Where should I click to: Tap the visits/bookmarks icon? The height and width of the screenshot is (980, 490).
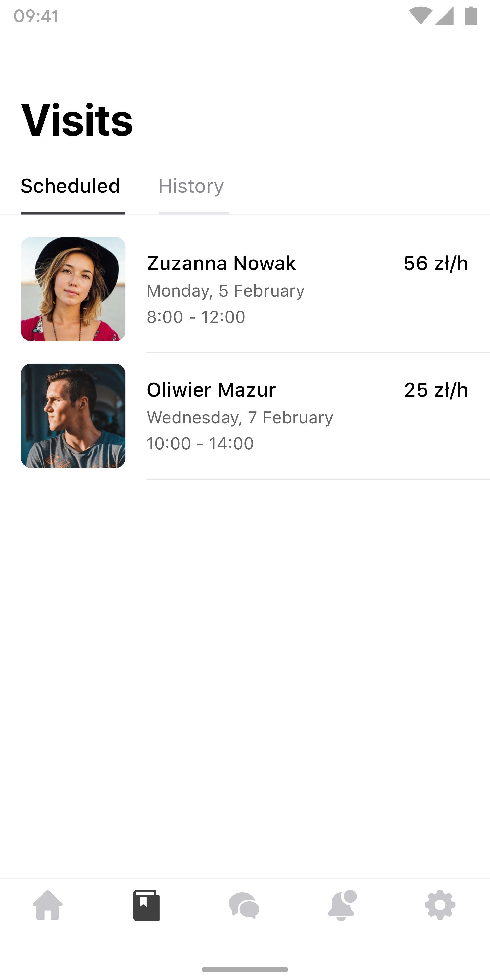pos(146,905)
